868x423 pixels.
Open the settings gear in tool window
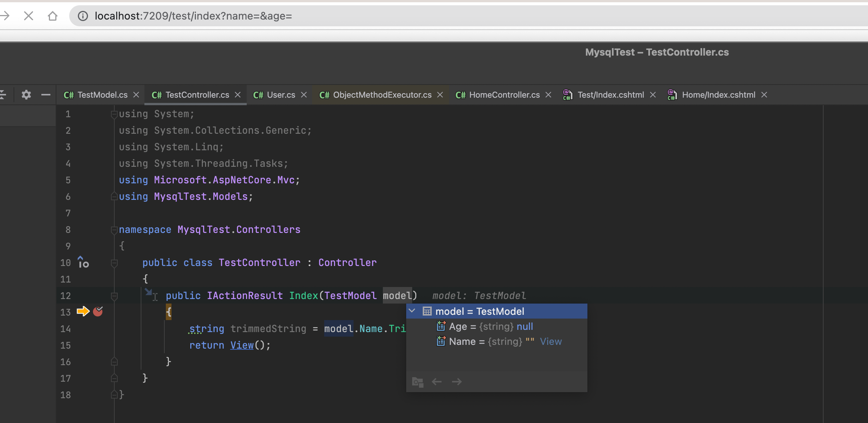pyautogui.click(x=26, y=95)
